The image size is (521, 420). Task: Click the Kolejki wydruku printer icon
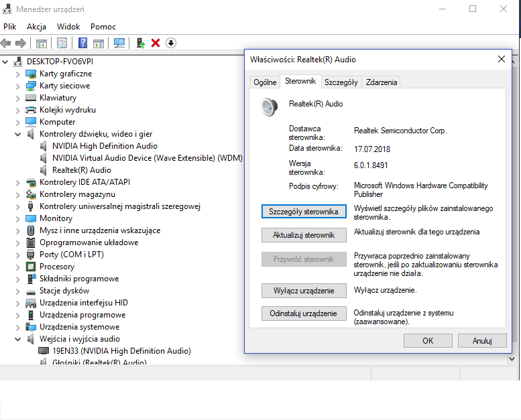point(31,110)
